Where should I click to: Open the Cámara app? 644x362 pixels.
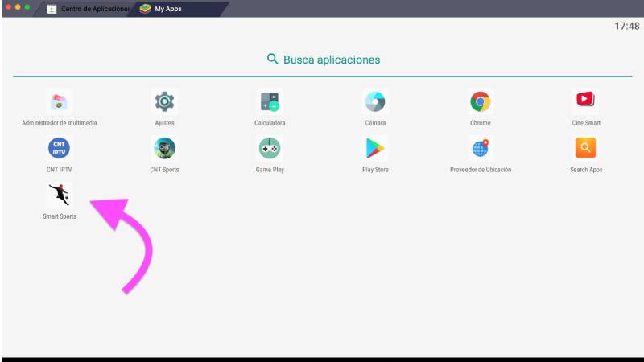[x=375, y=102]
